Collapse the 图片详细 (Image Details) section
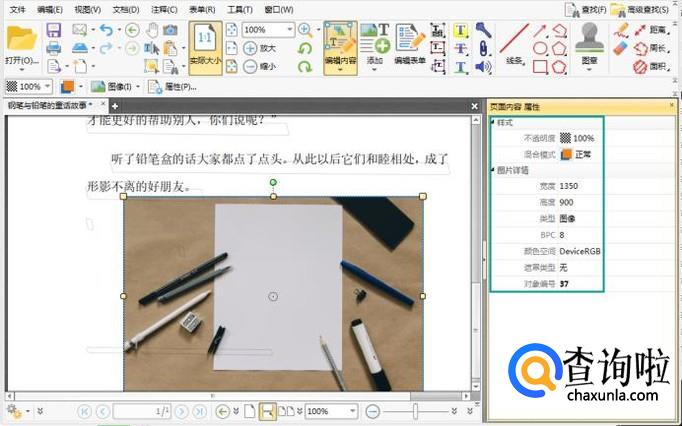Image resolution: width=682 pixels, height=426 pixels. pos(493,170)
